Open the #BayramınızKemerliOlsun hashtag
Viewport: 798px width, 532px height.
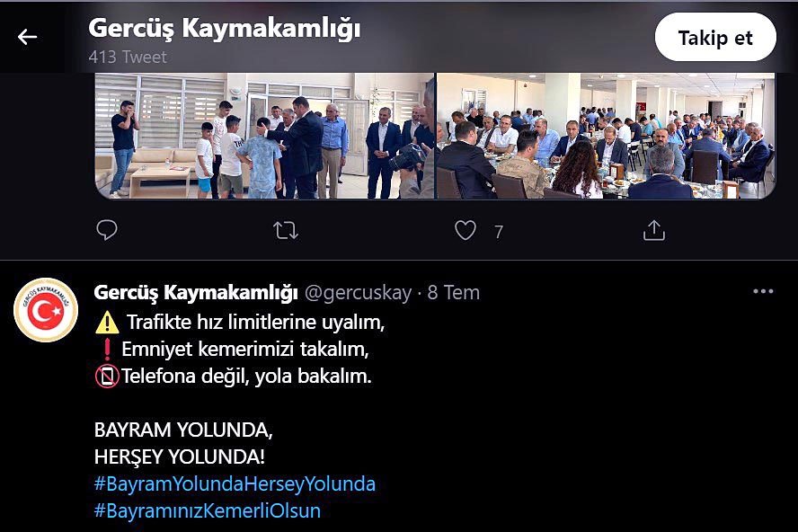pyautogui.click(x=208, y=510)
